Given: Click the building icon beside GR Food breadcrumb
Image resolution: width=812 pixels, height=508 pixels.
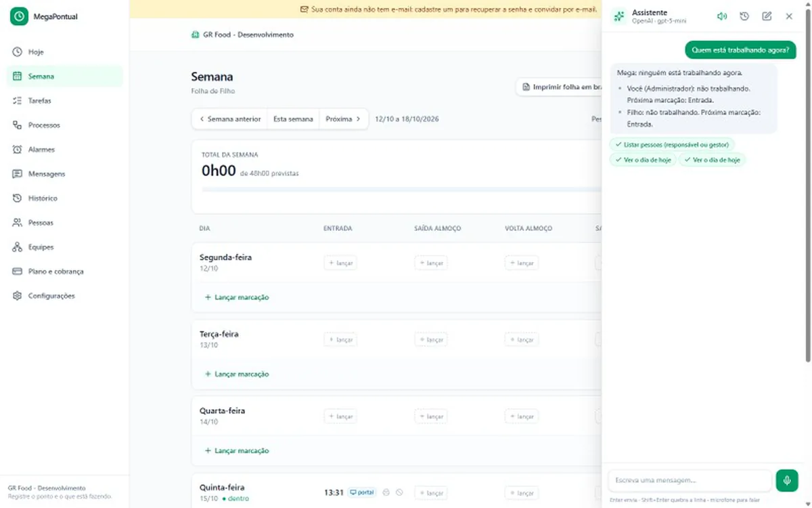Looking at the screenshot, I should click(x=196, y=35).
